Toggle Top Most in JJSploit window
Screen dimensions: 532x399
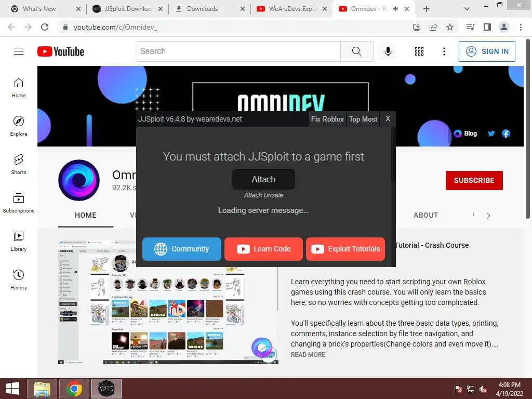[x=363, y=119]
